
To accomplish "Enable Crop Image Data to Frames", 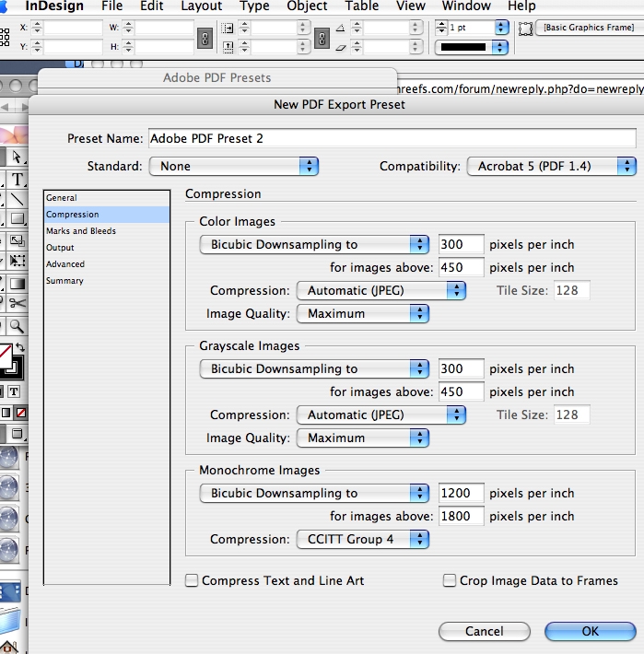I will click(x=450, y=580).
